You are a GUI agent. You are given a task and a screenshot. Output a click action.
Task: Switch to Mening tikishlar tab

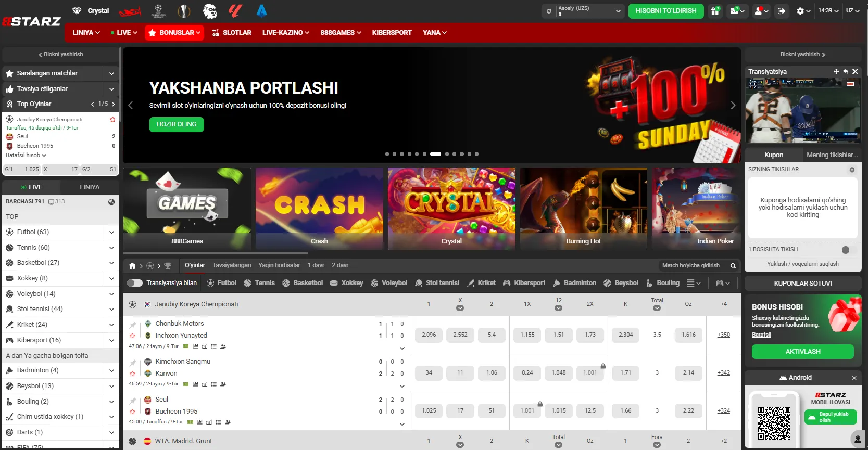(832, 155)
